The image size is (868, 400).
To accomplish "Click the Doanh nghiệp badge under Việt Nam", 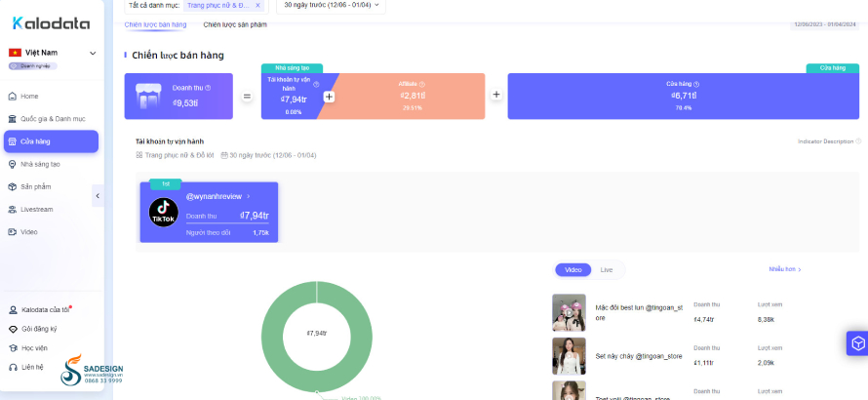I will click(x=32, y=66).
